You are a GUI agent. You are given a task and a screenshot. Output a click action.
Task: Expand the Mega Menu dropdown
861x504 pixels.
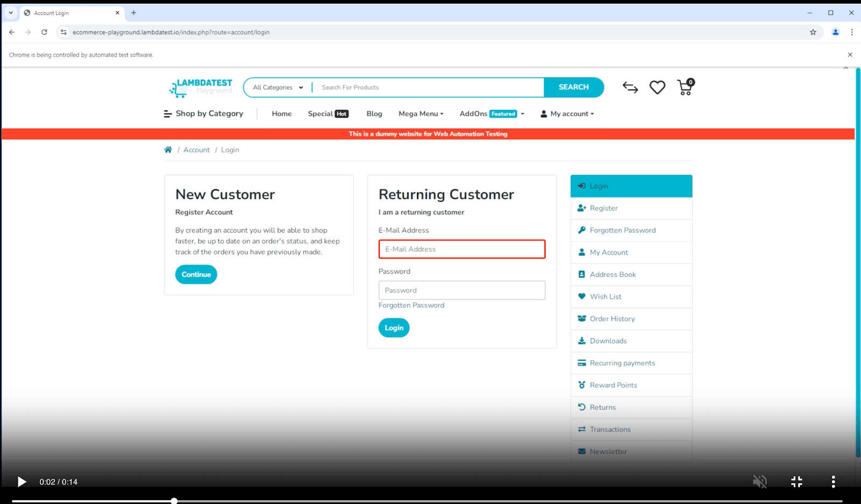point(421,113)
